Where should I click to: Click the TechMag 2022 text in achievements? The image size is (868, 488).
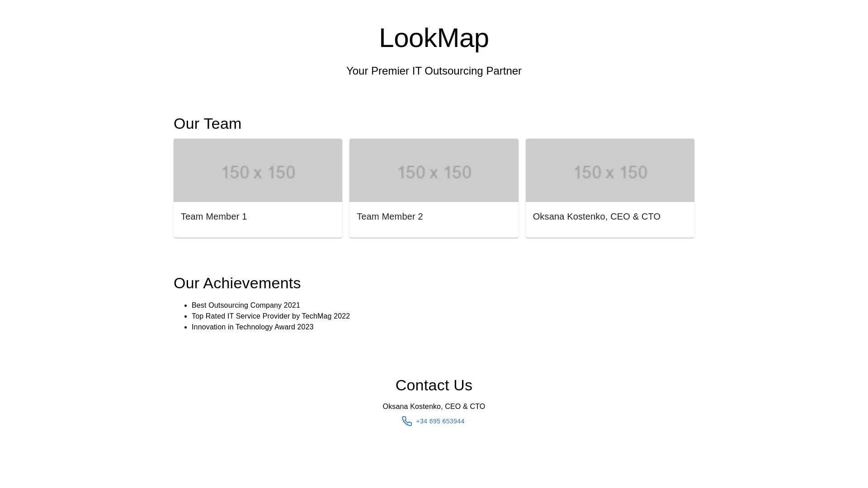point(325,316)
